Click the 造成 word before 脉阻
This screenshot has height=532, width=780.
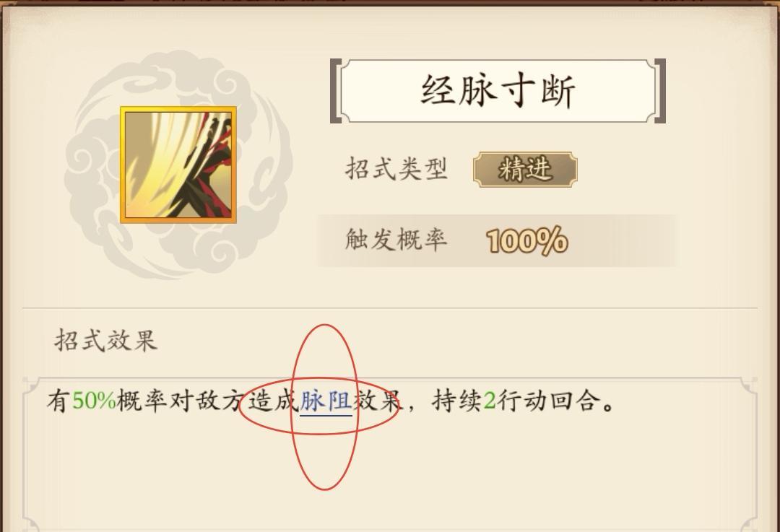[x=273, y=401]
